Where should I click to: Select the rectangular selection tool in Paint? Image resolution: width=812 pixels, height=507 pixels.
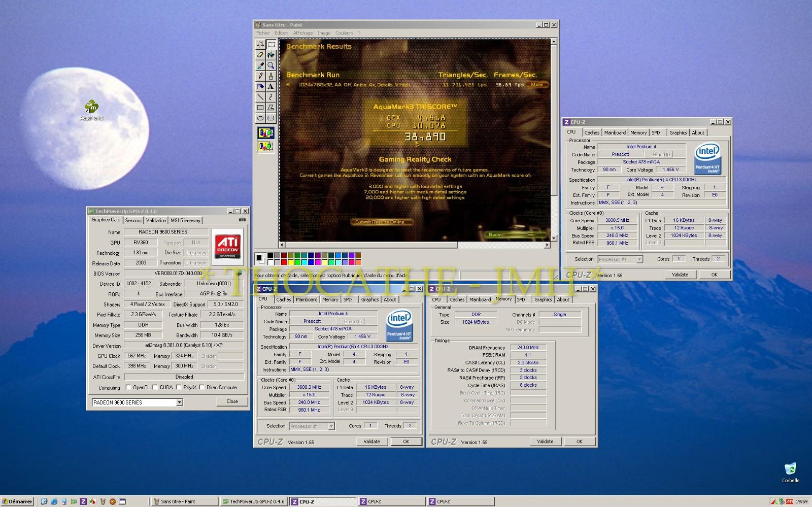(x=271, y=44)
